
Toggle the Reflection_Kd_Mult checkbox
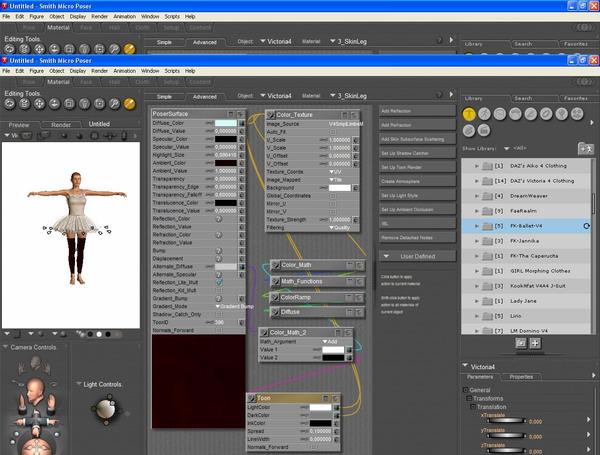(x=219, y=290)
